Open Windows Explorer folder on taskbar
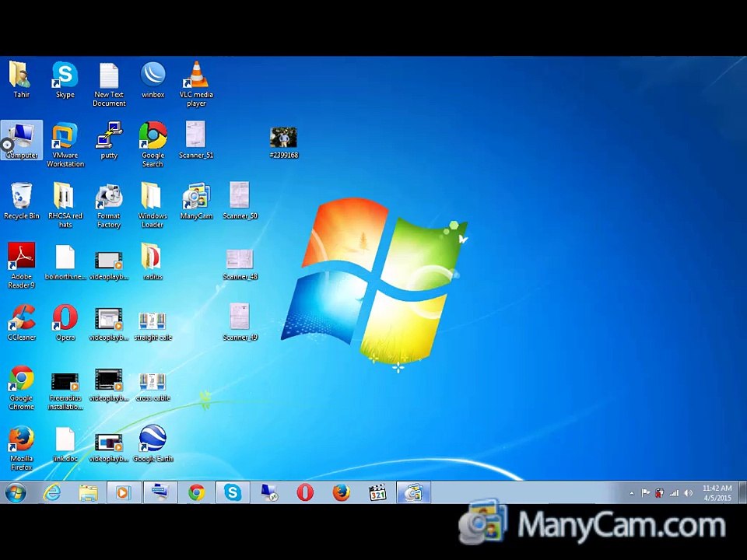The height and width of the screenshot is (560, 747). [x=88, y=492]
